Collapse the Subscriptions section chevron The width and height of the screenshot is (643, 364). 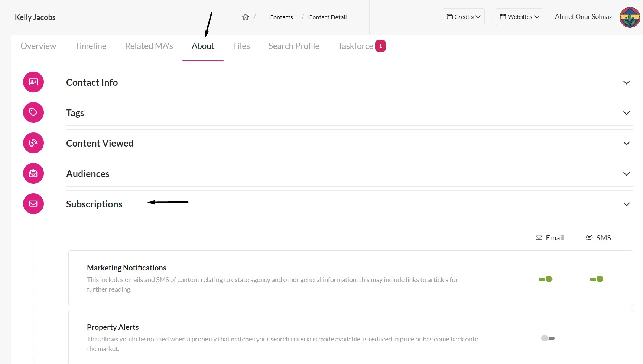626,204
